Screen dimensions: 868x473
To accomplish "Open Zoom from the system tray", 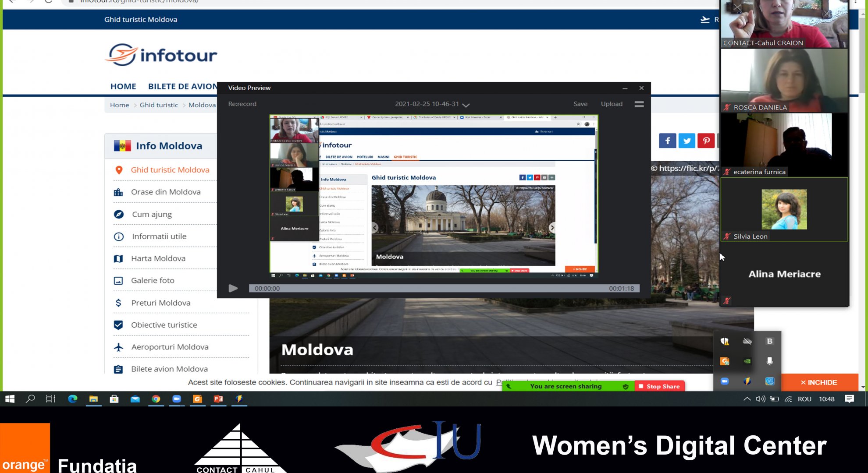I will [725, 381].
